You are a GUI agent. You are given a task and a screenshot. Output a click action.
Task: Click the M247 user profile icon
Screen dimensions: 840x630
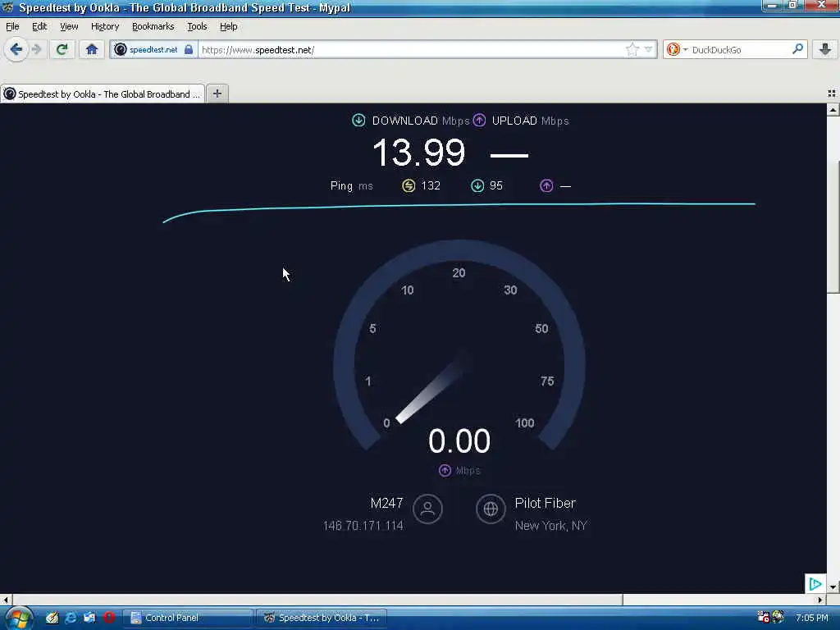[x=427, y=509]
